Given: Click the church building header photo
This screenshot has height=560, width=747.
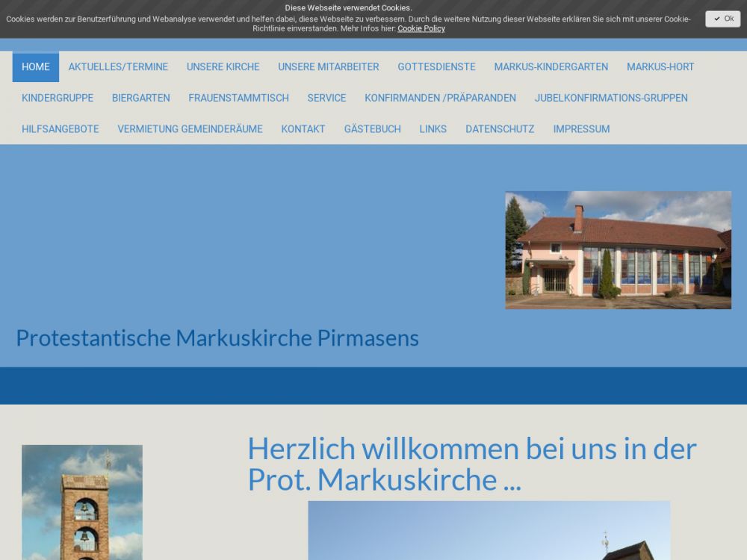Looking at the screenshot, I should point(618,250).
